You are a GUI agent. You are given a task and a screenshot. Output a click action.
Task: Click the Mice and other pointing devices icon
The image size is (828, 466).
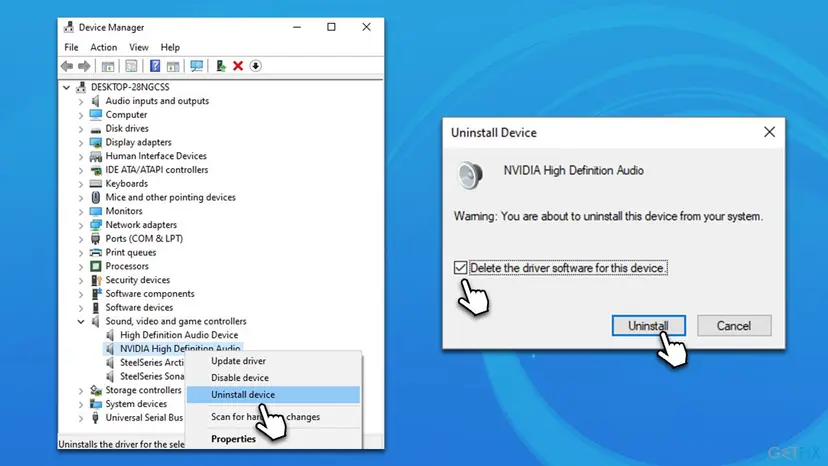click(x=96, y=198)
